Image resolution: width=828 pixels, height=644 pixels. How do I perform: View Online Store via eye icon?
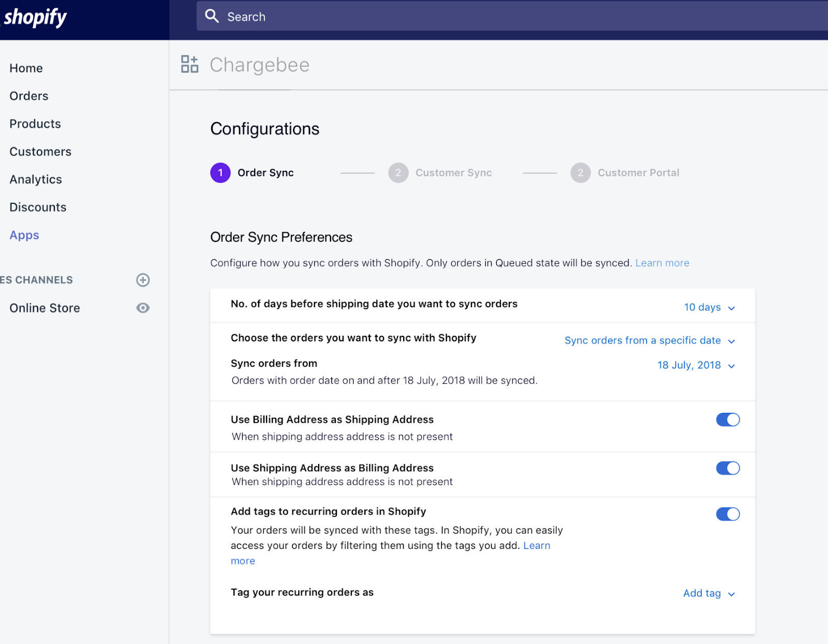coord(143,308)
